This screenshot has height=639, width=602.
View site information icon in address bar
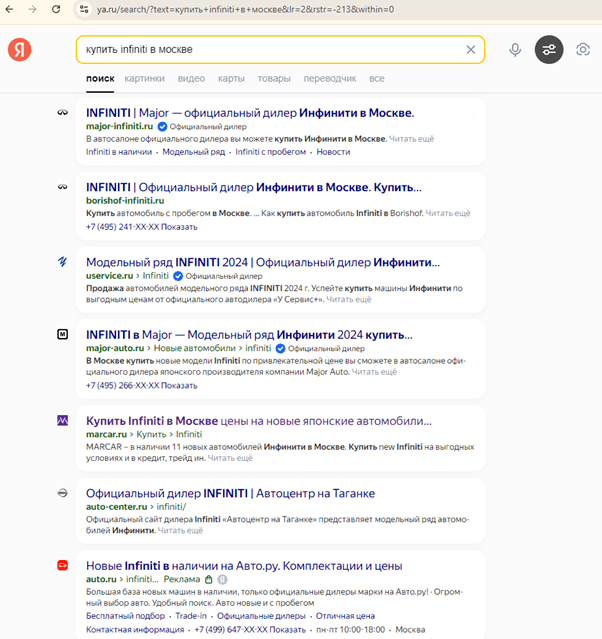coord(83,9)
